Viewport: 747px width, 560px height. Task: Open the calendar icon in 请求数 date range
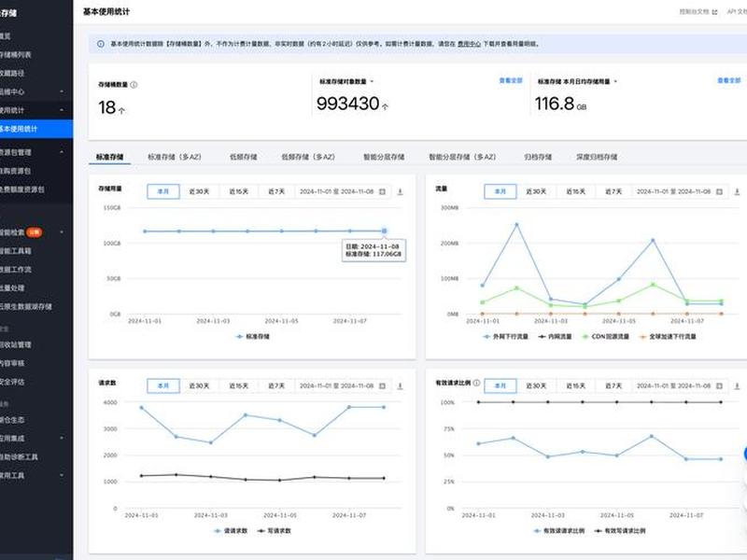pyautogui.click(x=382, y=385)
